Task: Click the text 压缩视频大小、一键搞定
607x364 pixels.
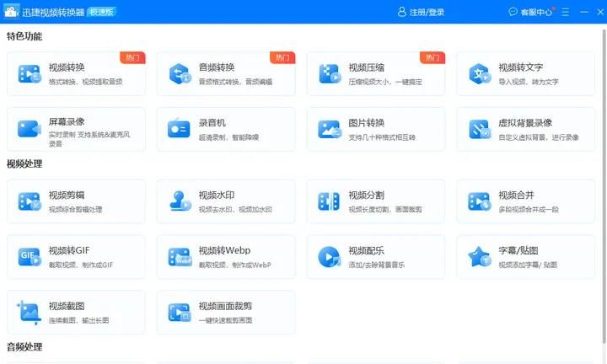Action: [x=385, y=82]
